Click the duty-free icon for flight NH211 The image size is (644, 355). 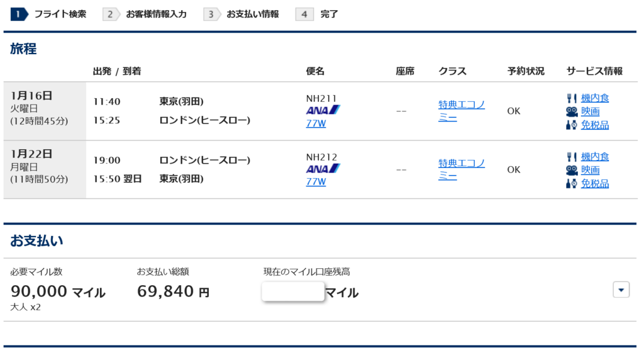(x=572, y=125)
